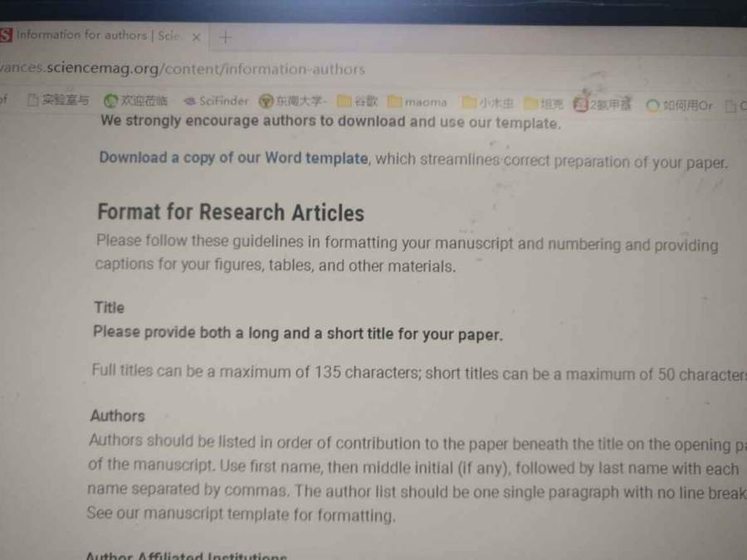Click 'See our manuscript template for formatting' text
Viewport: 747px width, 560px height.
point(241,514)
